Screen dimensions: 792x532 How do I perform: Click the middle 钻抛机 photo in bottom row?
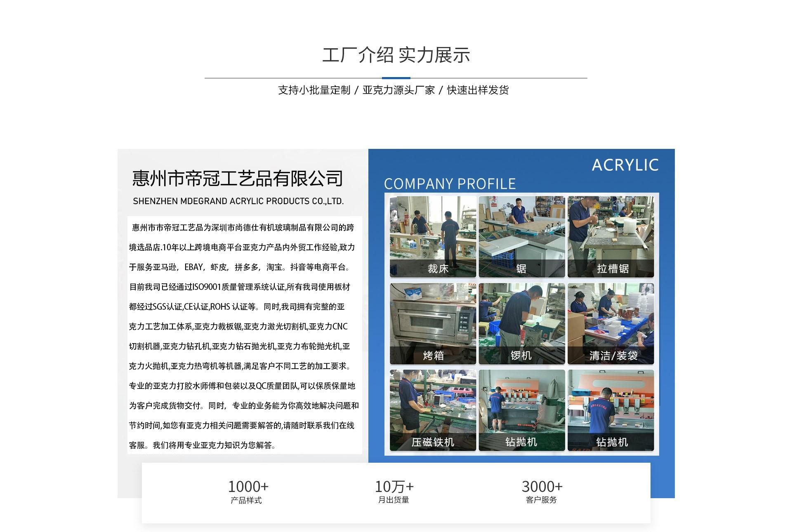click(x=521, y=410)
